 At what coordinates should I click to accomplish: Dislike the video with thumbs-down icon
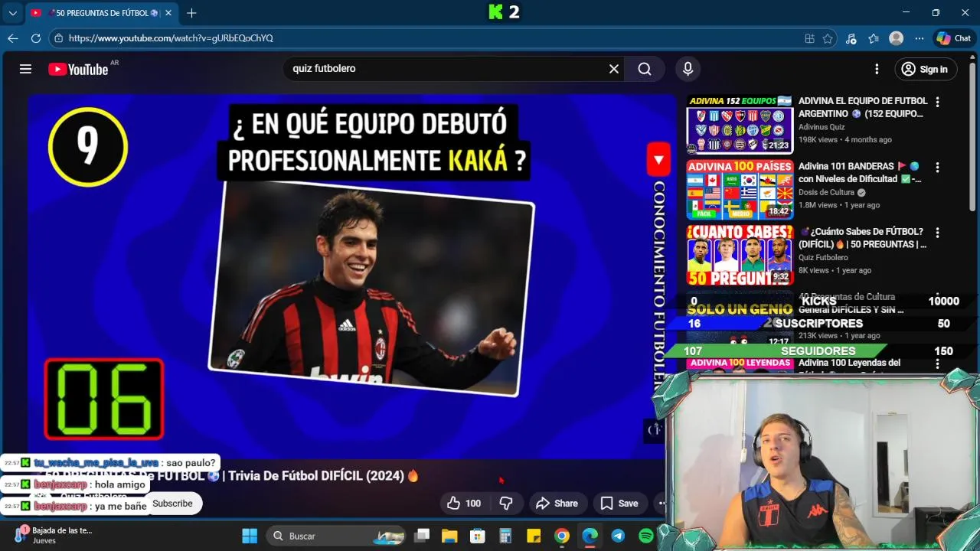coord(505,503)
